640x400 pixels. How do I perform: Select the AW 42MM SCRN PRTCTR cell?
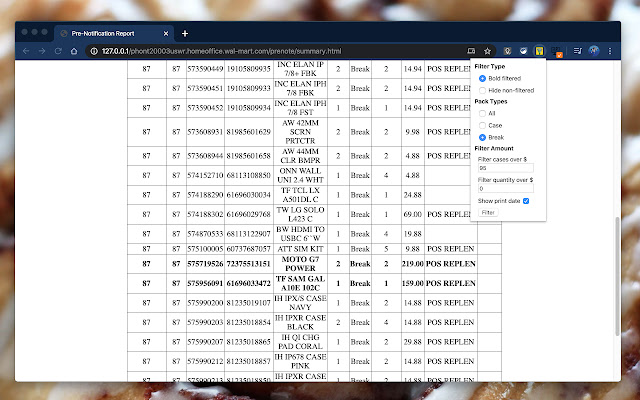tap(300, 132)
